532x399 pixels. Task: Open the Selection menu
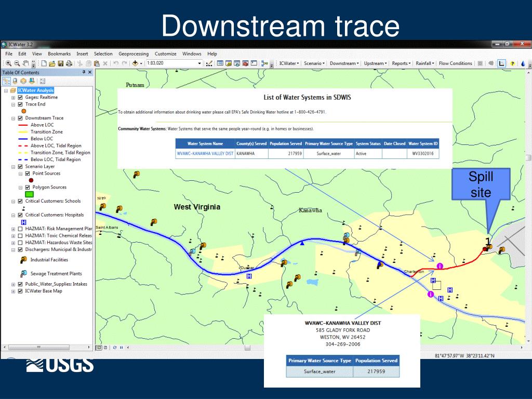coord(103,54)
